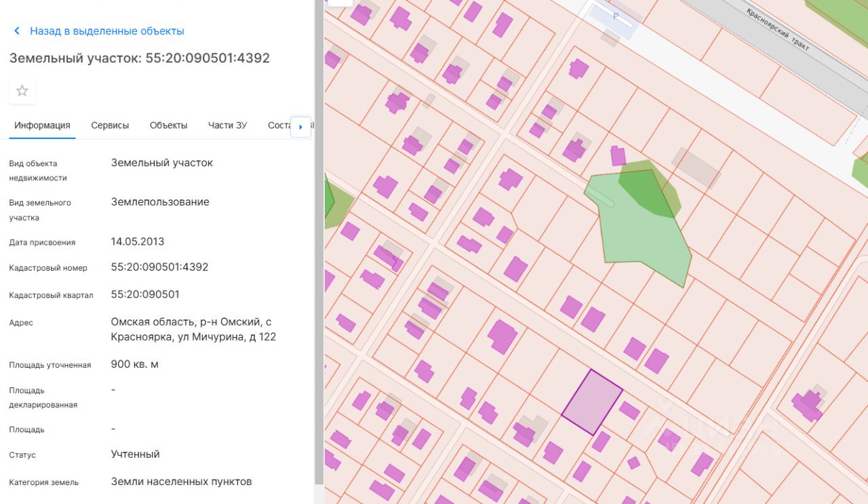Click the cadastral quarter value 55:20:090501

click(145, 294)
